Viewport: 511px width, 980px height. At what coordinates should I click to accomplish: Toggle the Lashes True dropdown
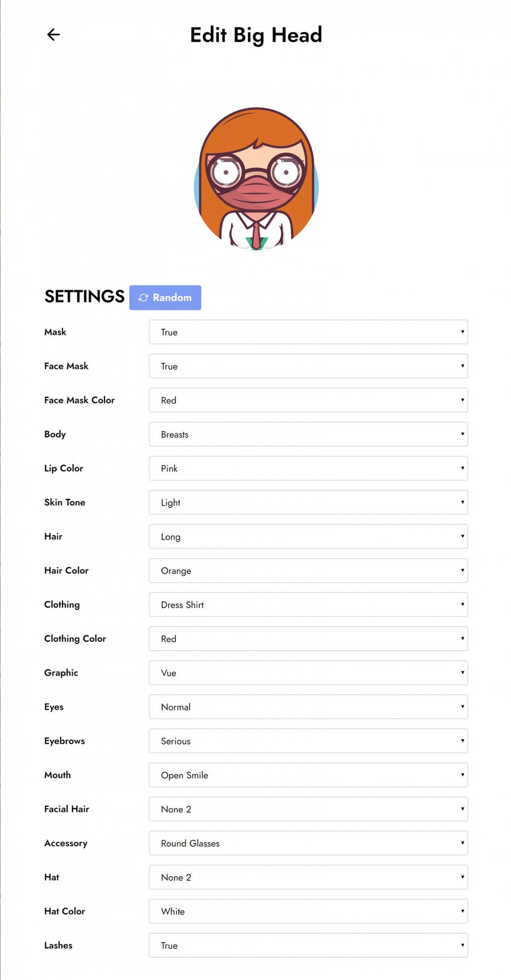click(308, 945)
